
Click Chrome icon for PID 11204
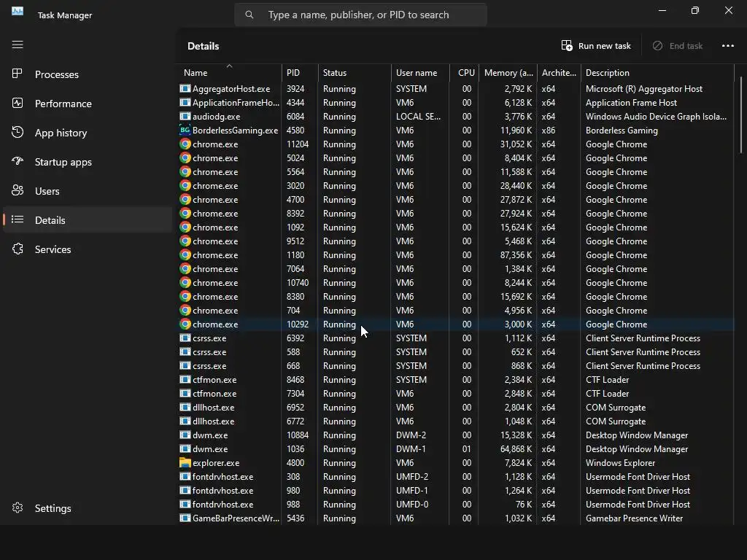point(185,144)
